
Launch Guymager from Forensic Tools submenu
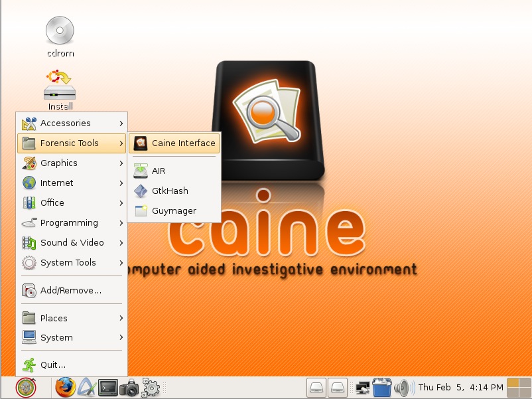point(174,211)
